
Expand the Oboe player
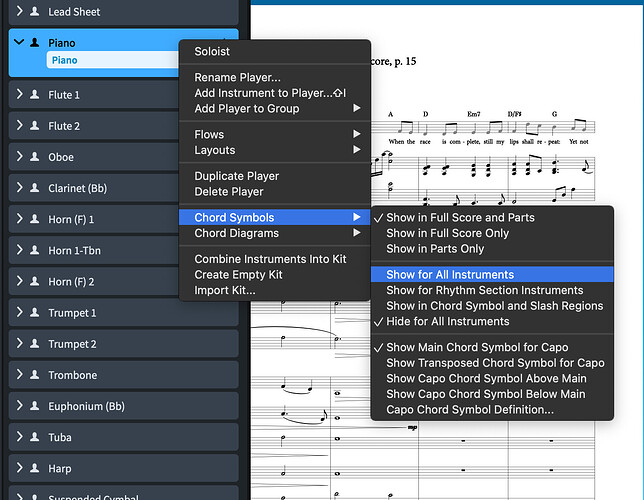pos(19,157)
